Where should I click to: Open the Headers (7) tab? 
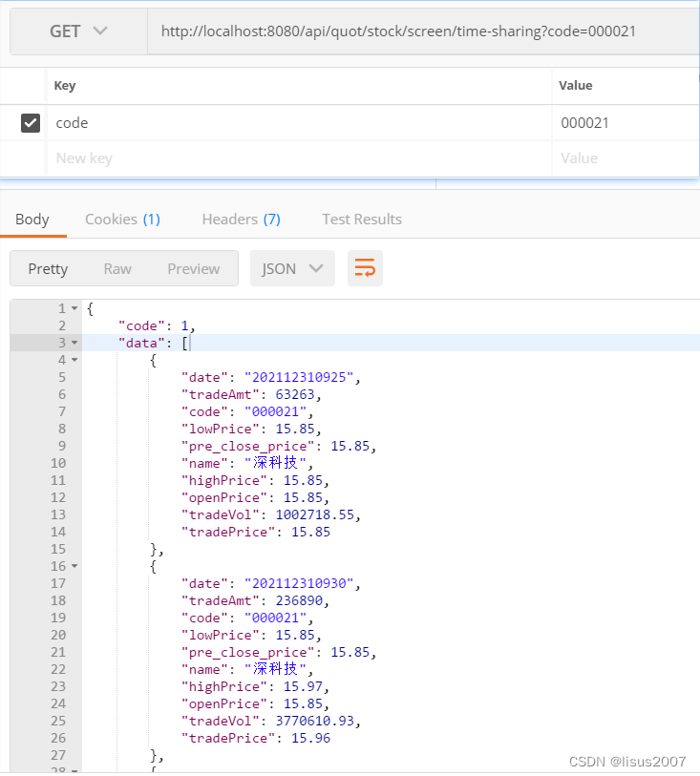(x=241, y=220)
